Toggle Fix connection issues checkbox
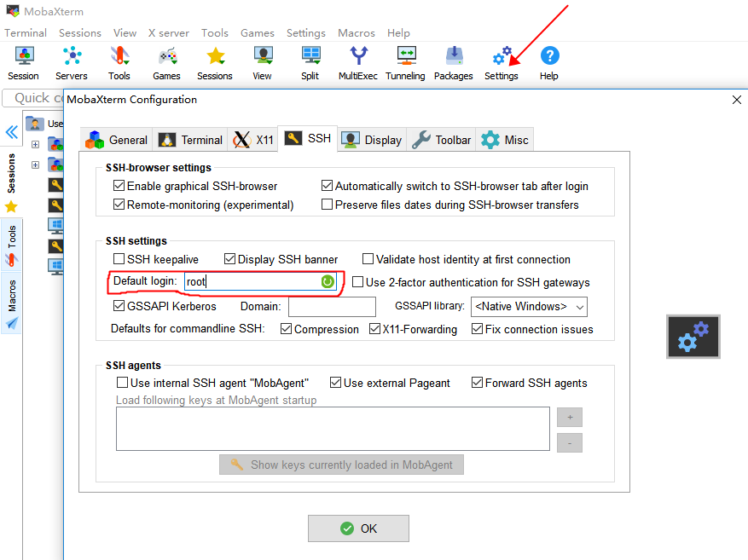 [x=477, y=329]
